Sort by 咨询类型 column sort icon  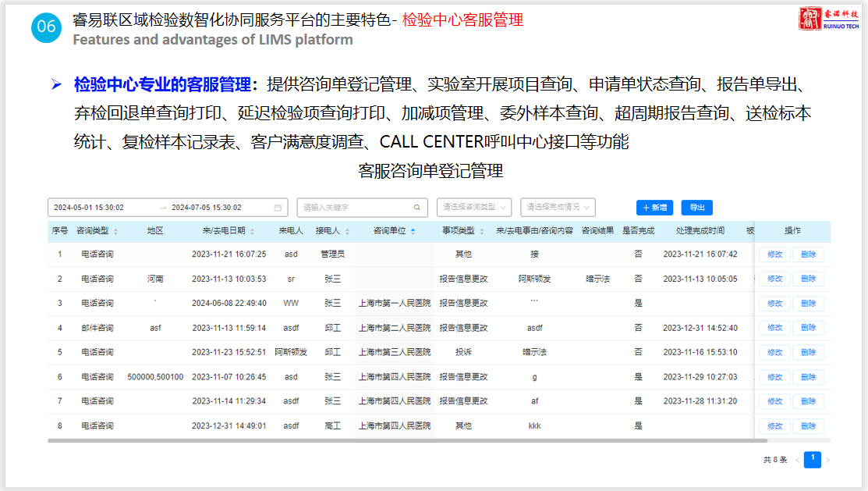point(116,232)
